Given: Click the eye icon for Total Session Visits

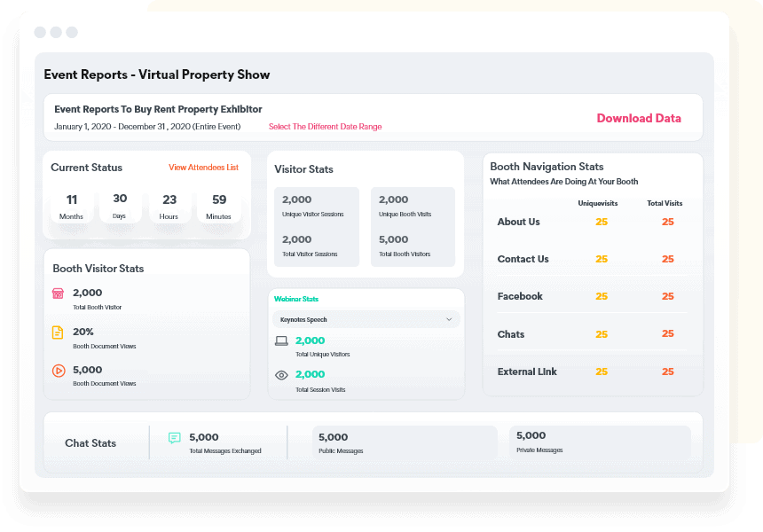Looking at the screenshot, I should (x=281, y=375).
